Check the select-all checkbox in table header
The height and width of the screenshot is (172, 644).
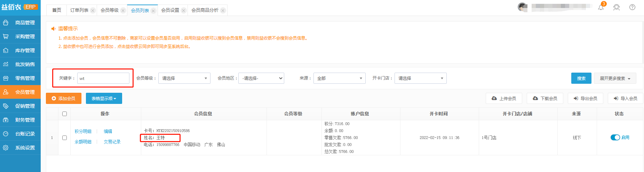tap(64, 114)
